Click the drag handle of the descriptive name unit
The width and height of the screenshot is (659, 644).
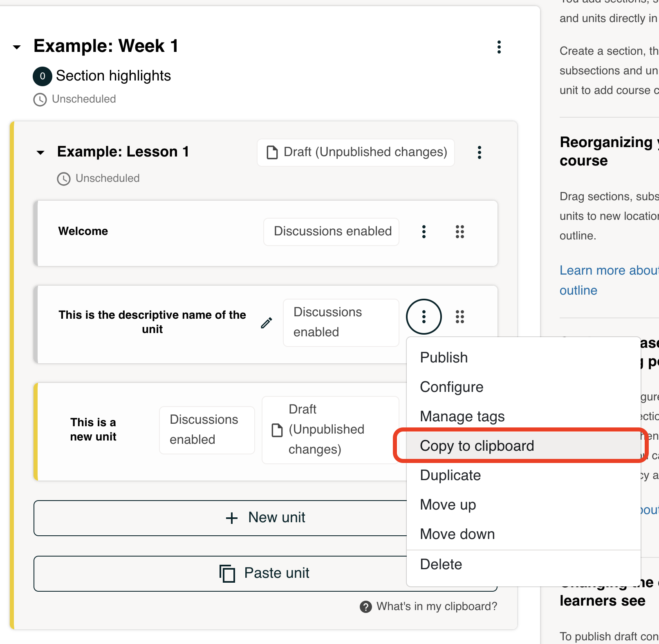click(460, 317)
